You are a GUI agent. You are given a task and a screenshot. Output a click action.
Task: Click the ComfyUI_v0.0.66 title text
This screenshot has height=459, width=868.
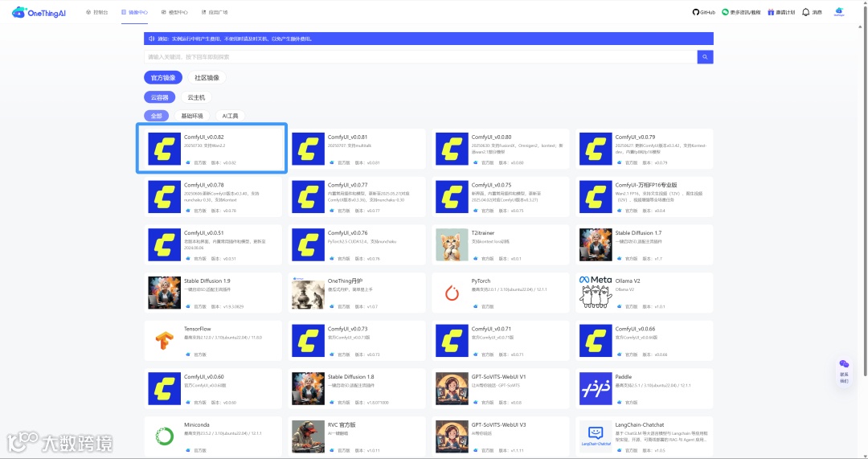pos(635,329)
